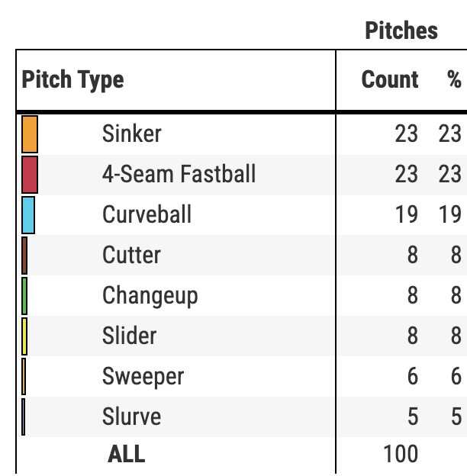467x476 pixels.
Task: Click the red 4-Seam Fastball color bar
Action: point(30,174)
